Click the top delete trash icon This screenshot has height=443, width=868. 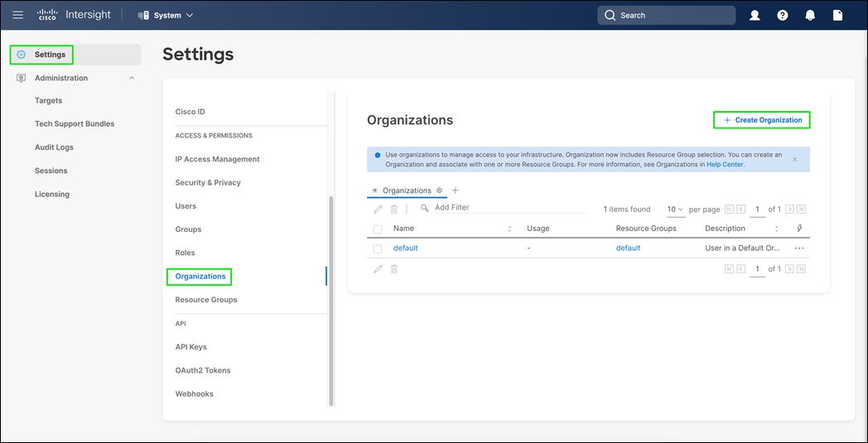point(394,209)
